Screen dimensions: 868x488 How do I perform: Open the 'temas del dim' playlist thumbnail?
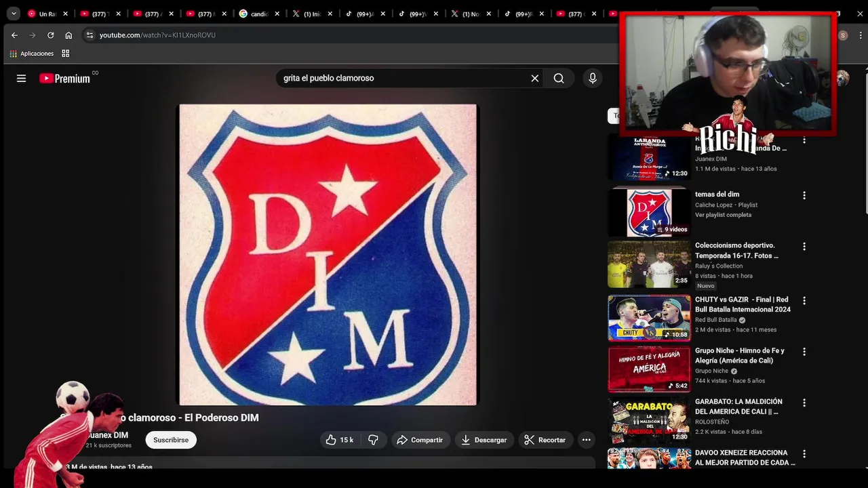[649, 212]
